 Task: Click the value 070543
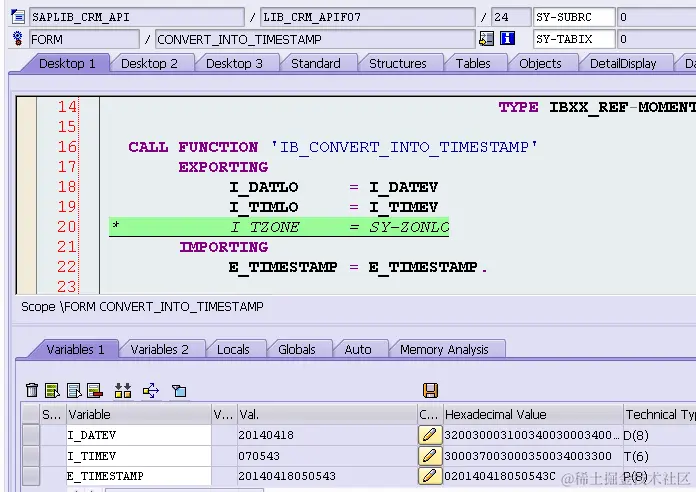[259, 456]
